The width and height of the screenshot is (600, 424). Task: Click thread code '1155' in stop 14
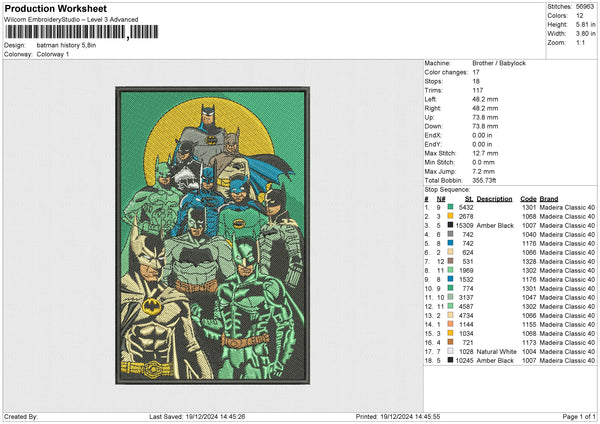pos(529,324)
